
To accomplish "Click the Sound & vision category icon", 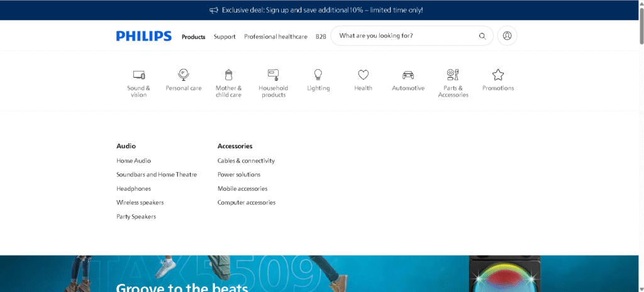I will pos(139,75).
